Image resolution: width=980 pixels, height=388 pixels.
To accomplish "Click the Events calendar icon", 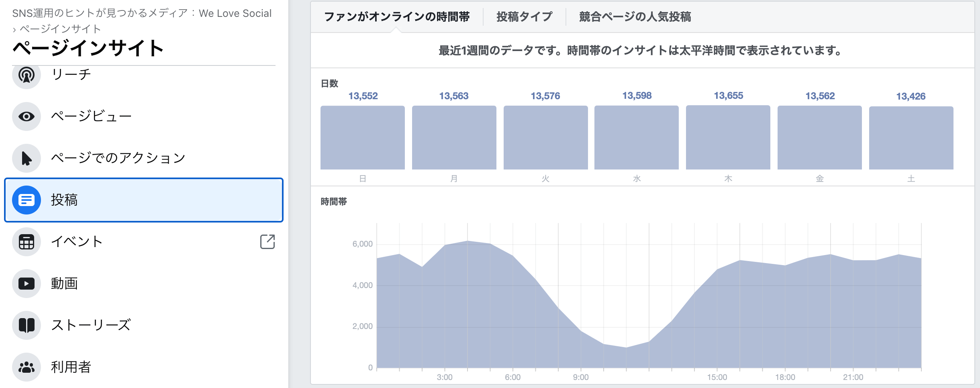I will (27, 242).
